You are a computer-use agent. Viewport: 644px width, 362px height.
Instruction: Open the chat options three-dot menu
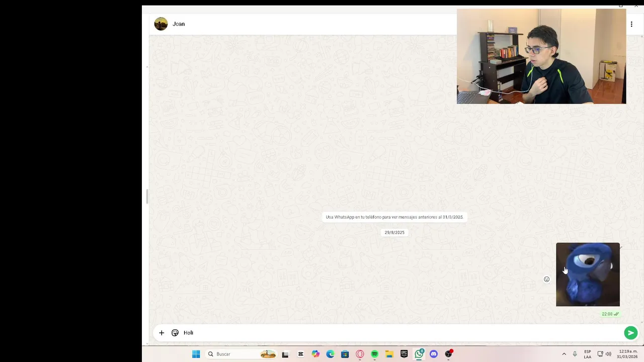[631, 24]
